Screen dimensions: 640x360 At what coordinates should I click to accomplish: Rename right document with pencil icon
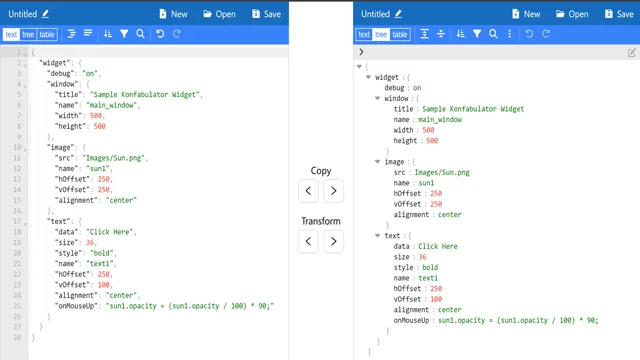398,14
